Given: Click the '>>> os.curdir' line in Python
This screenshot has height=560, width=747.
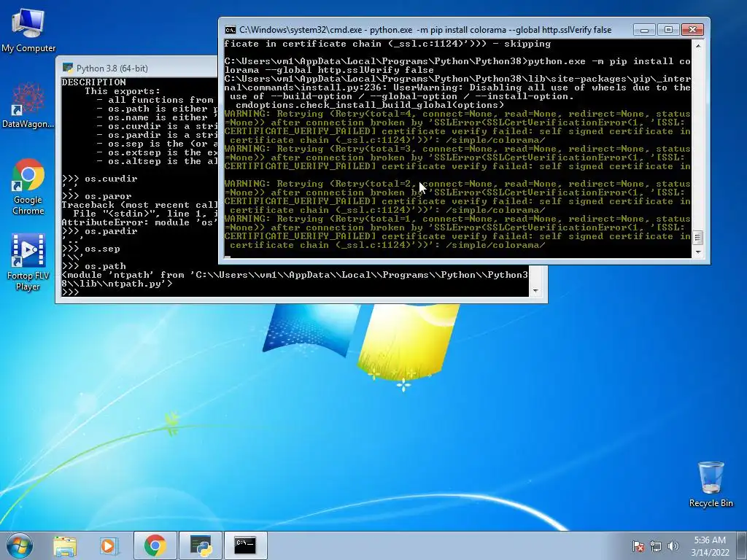Looking at the screenshot, I should pos(99,179).
